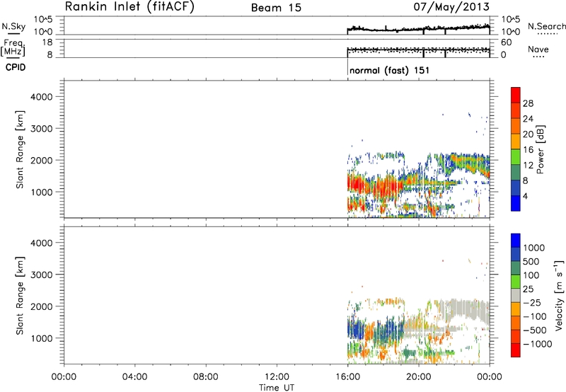Click the Freq. [MHz] axis label
This screenshot has height=392, width=566.
click(x=13, y=47)
